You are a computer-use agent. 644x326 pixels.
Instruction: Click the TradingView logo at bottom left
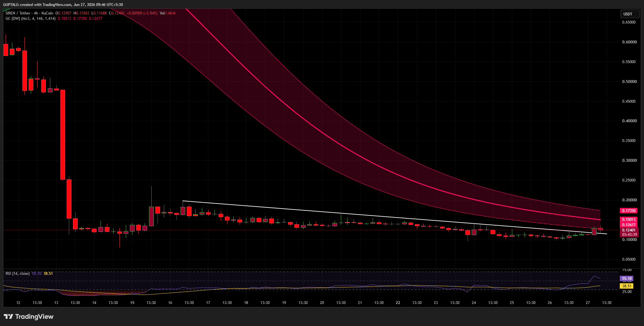pos(29,317)
